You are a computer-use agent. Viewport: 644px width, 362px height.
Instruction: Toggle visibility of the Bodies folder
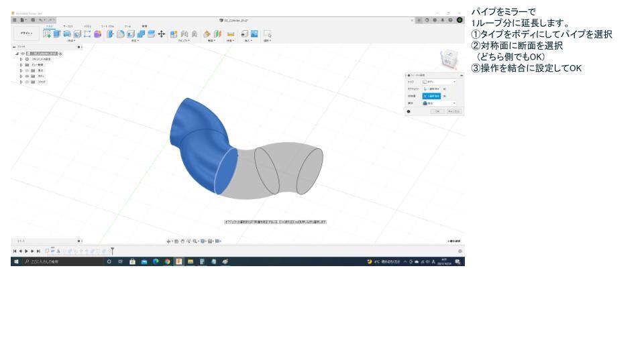click(x=27, y=76)
